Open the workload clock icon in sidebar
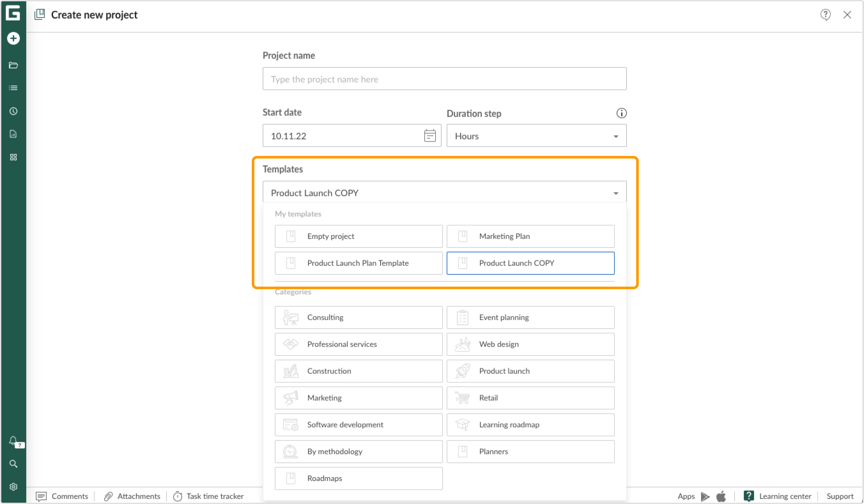The width and height of the screenshot is (864, 504). pos(13,111)
